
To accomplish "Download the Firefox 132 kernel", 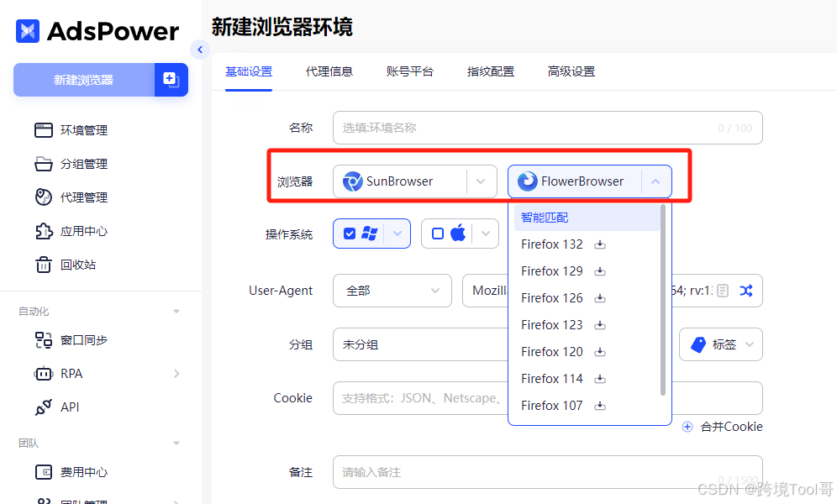I will 600,244.
